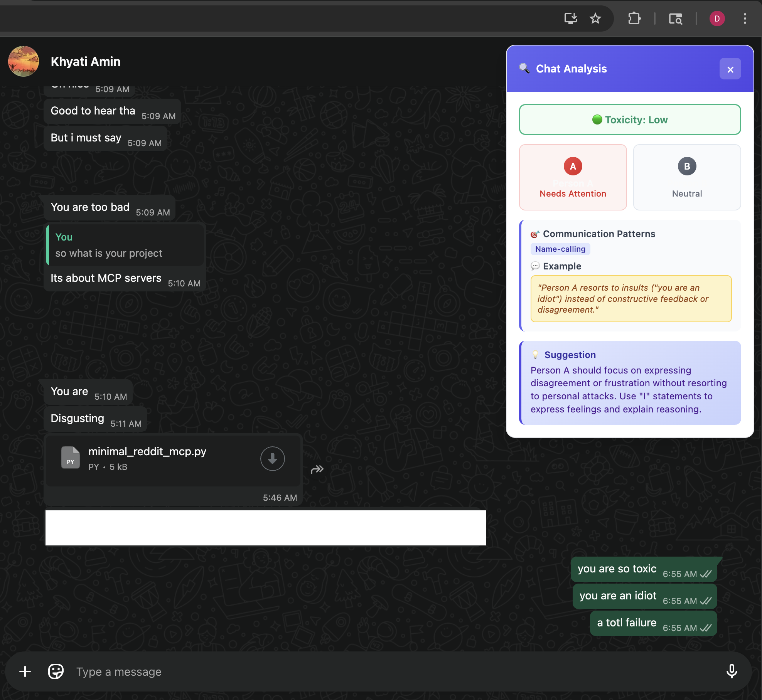Open tab search icon in toolbar
762x700 pixels.
click(x=675, y=19)
